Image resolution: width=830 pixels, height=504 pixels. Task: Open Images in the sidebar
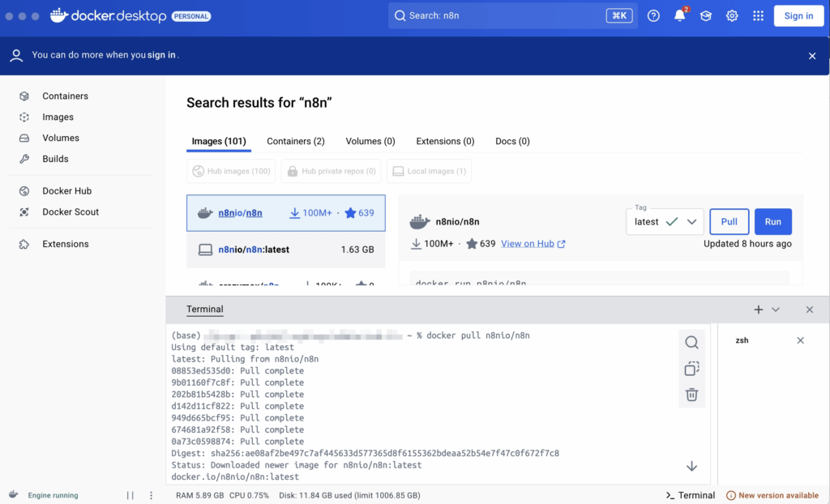pos(58,117)
